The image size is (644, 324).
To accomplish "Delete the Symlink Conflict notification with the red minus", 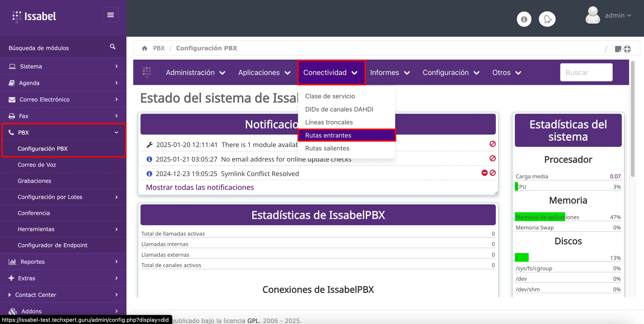I will coord(484,173).
